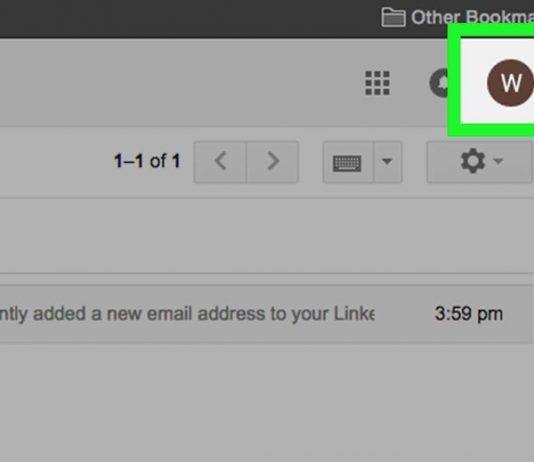Image resolution: width=534 pixels, height=462 pixels.
Task: Open the Other Bookmarks folder icon
Action: 393,17
